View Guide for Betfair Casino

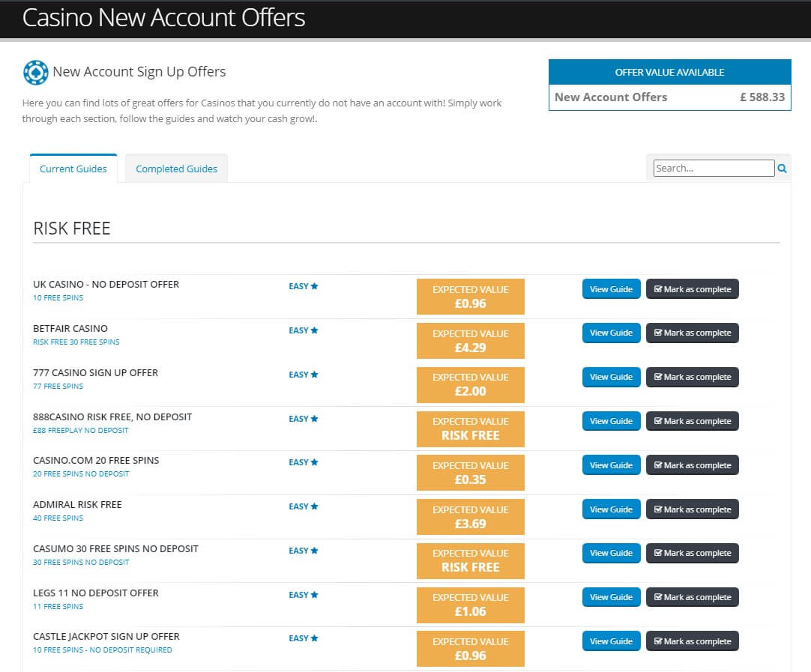pyautogui.click(x=611, y=333)
